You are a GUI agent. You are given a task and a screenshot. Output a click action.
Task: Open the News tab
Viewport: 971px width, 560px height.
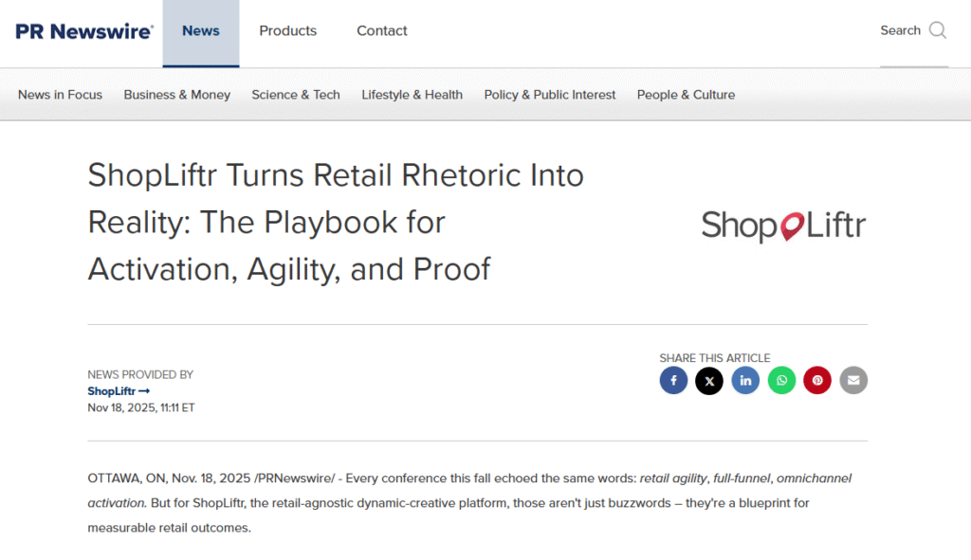pos(201,31)
